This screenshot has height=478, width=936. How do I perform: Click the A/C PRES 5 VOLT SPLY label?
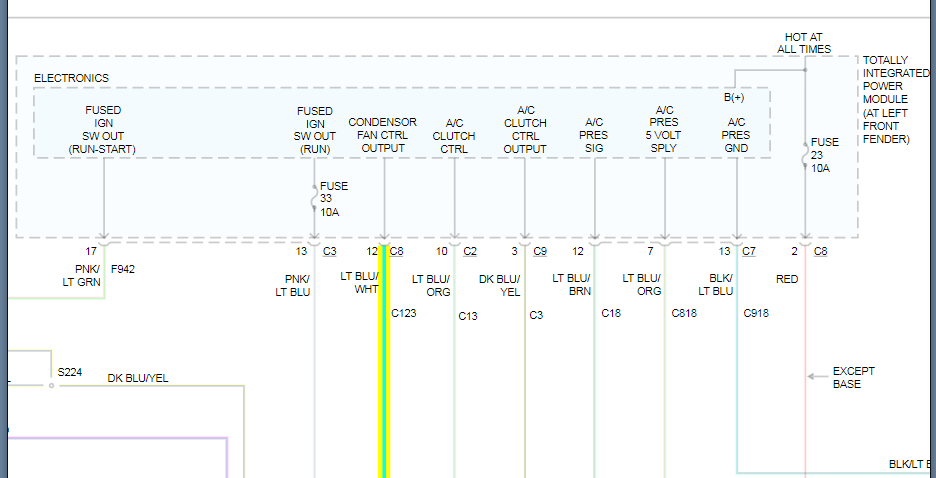(664, 129)
